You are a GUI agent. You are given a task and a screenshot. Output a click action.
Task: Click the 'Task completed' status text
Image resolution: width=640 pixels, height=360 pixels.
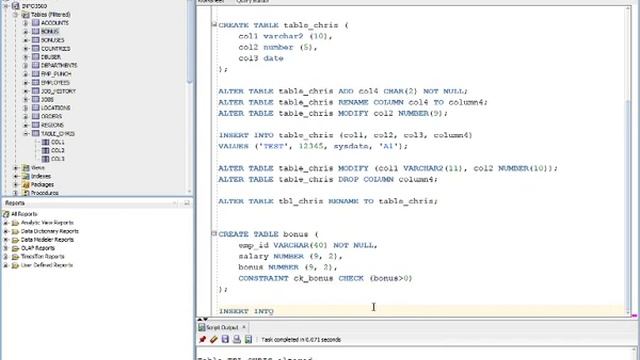301,340
